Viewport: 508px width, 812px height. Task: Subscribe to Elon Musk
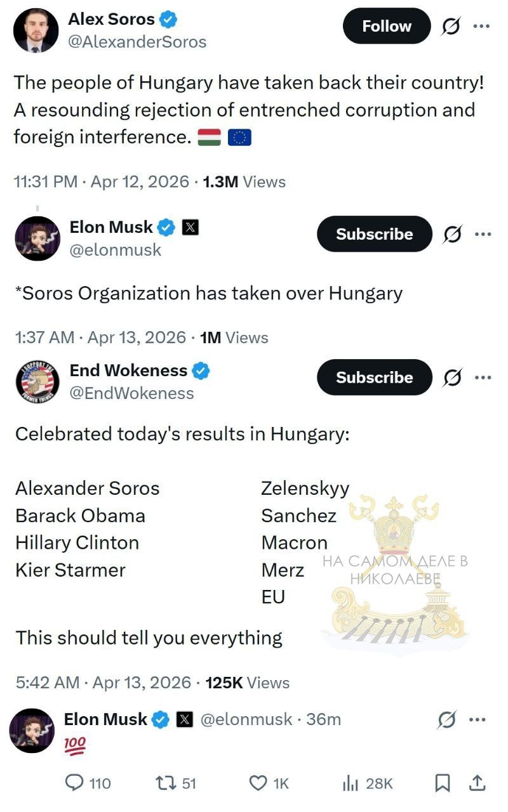click(x=374, y=234)
